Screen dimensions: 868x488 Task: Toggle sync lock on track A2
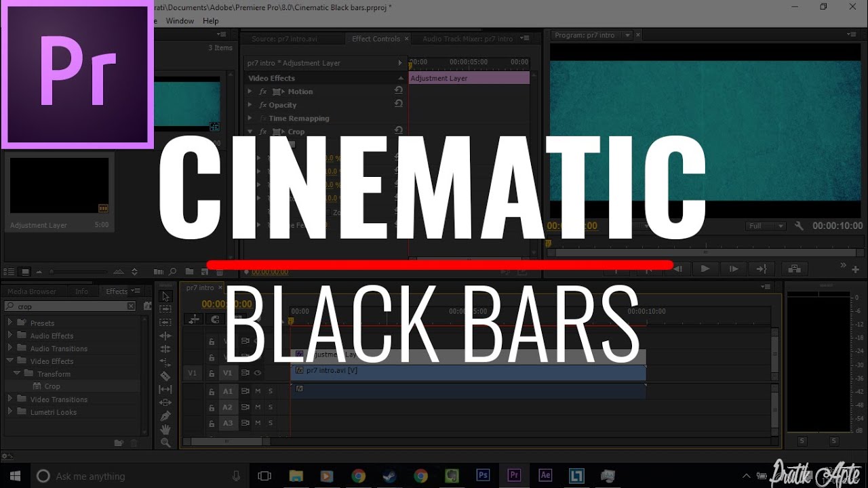(245, 407)
